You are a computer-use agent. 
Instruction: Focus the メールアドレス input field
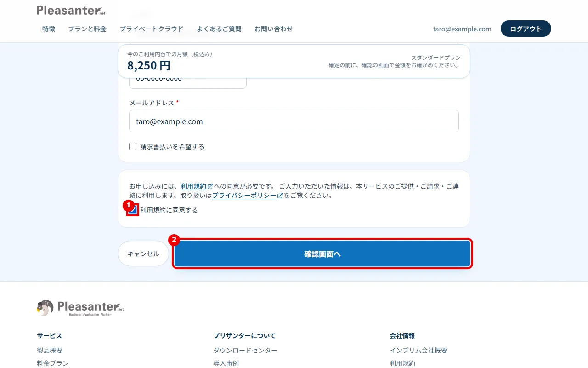(x=294, y=121)
